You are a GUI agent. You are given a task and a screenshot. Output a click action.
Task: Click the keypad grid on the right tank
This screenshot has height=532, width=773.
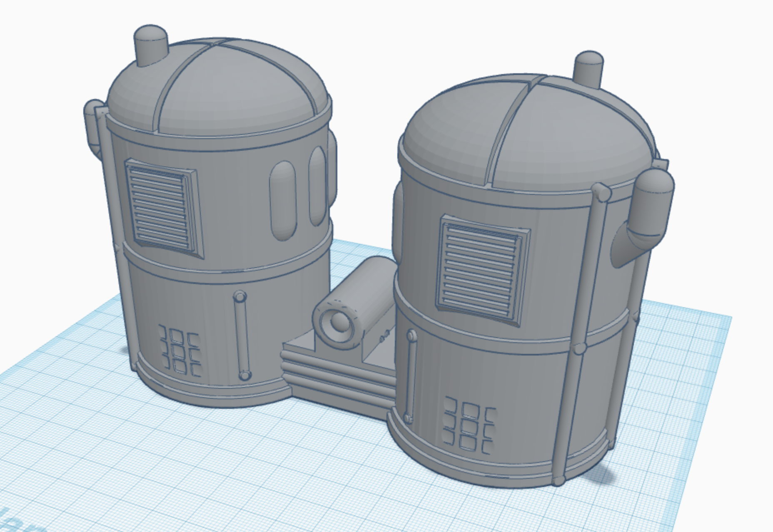470,425
